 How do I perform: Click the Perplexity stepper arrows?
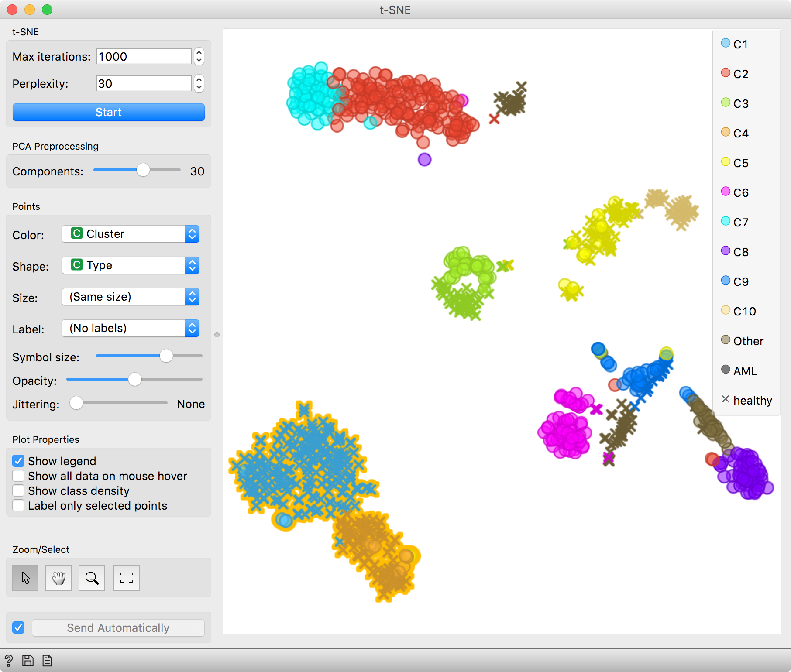(199, 83)
